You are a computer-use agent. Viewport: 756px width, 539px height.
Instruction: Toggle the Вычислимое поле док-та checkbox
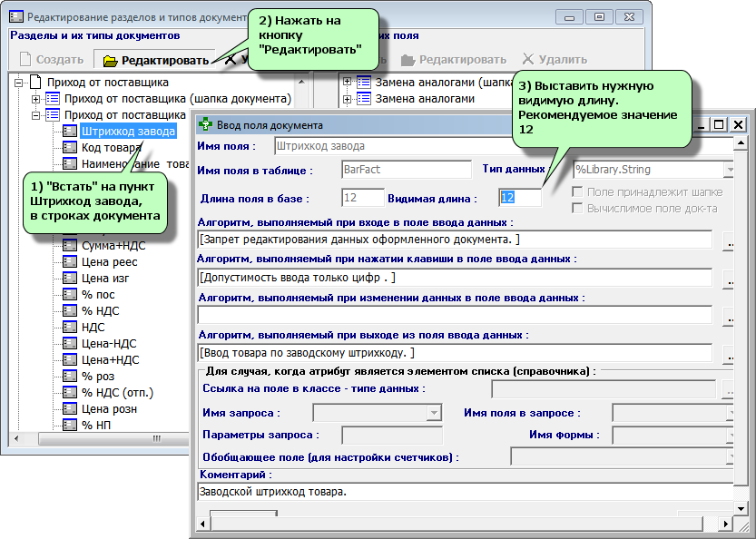coord(578,209)
